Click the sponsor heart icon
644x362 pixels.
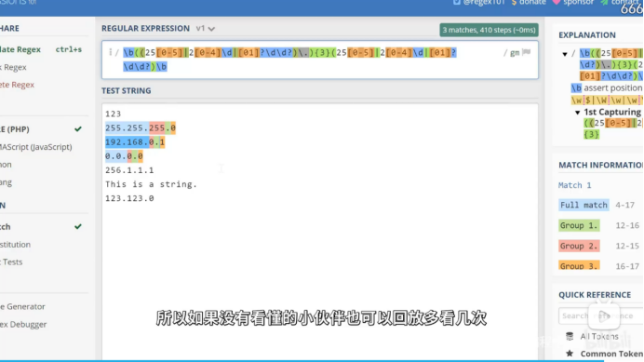557,3
